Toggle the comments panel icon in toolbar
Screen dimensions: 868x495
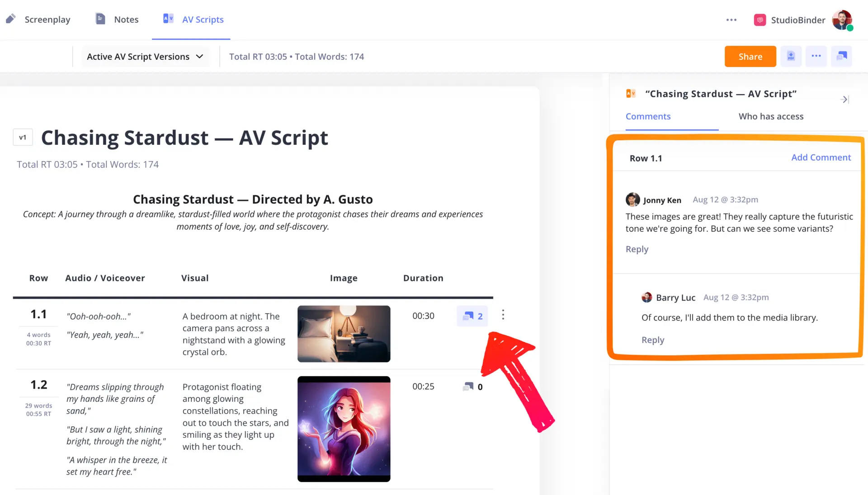click(842, 56)
